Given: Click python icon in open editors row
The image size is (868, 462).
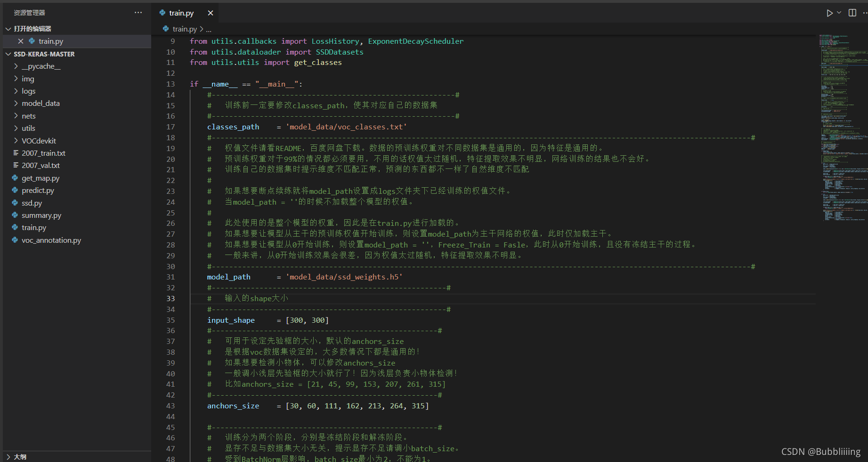Looking at the screenshot, I should pos(32,41).
